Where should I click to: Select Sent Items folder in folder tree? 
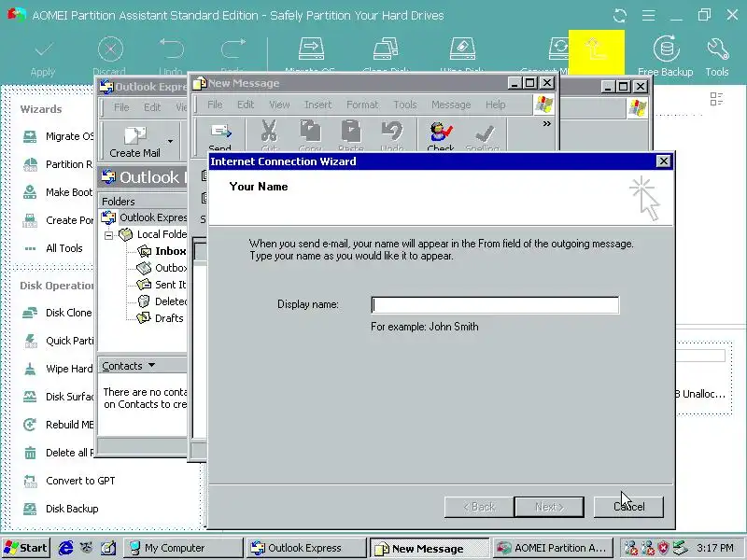(161, 285)
